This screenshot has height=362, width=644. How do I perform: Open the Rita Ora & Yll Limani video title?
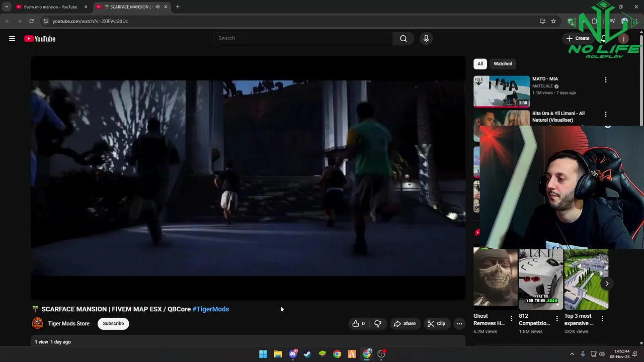[x=558, y=117]
